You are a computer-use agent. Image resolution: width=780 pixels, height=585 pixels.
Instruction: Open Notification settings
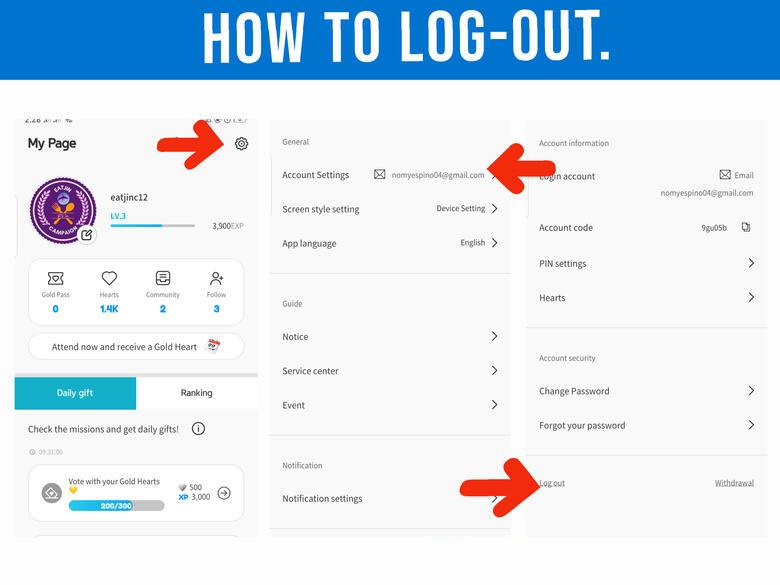(390, 498)
